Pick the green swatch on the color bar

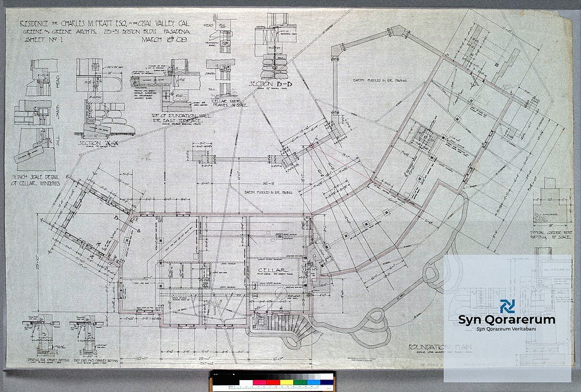[300, 382]
